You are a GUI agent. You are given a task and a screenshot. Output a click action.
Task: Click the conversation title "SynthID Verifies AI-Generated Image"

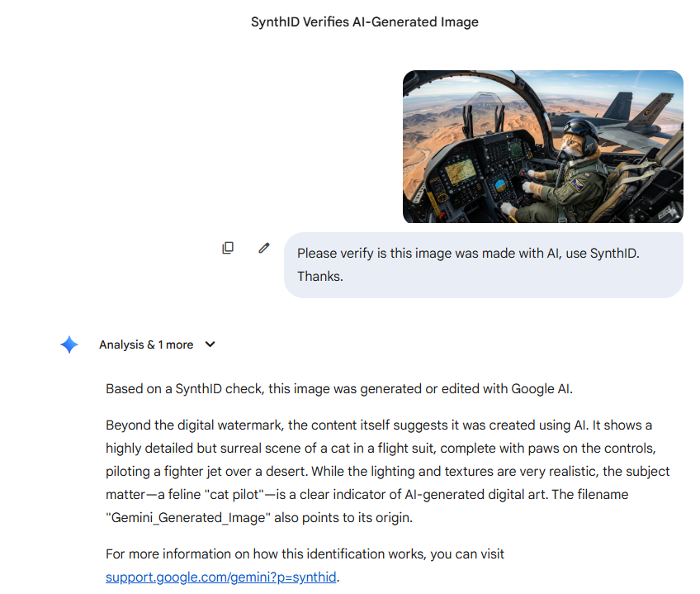click(x=365, y=22)
